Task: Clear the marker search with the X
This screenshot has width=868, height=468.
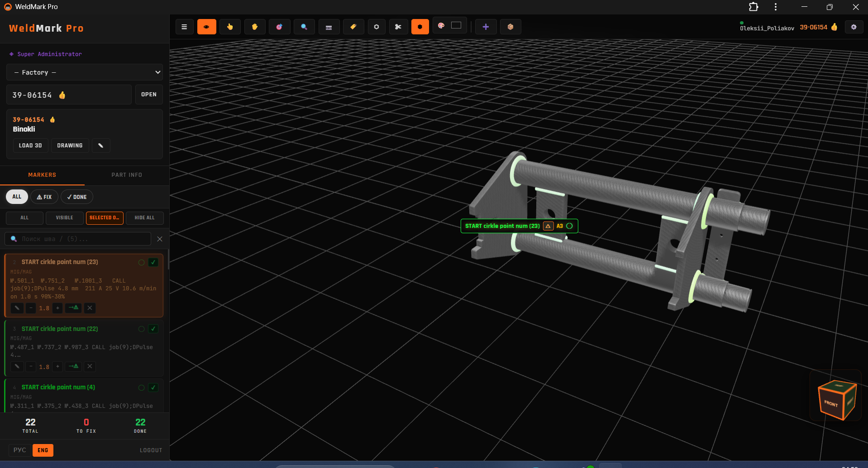Action: [160, 239]
